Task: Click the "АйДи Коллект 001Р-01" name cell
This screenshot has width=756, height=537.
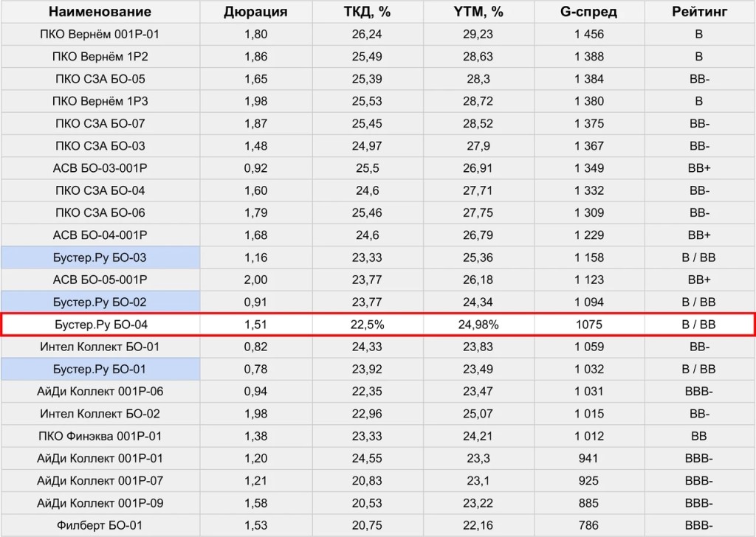Action: tap(100, 459)
